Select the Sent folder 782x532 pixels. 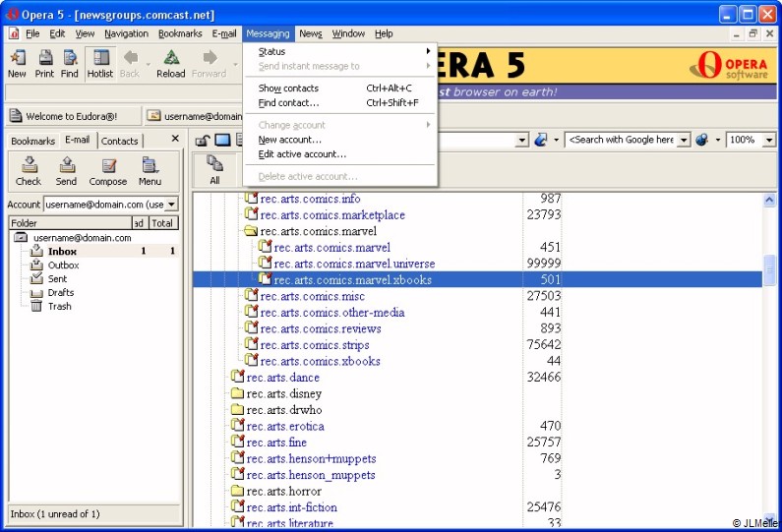pyautogui.click(x=57, y=278)
